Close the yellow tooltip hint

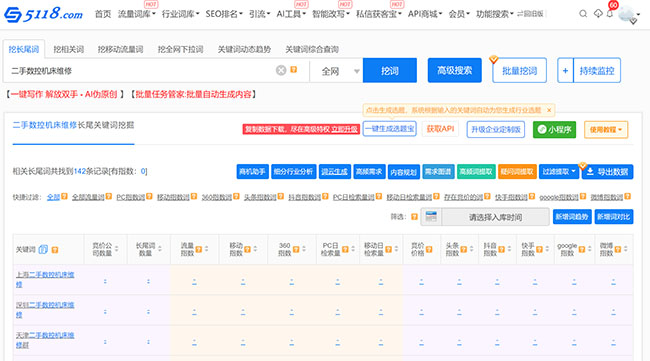549,110
